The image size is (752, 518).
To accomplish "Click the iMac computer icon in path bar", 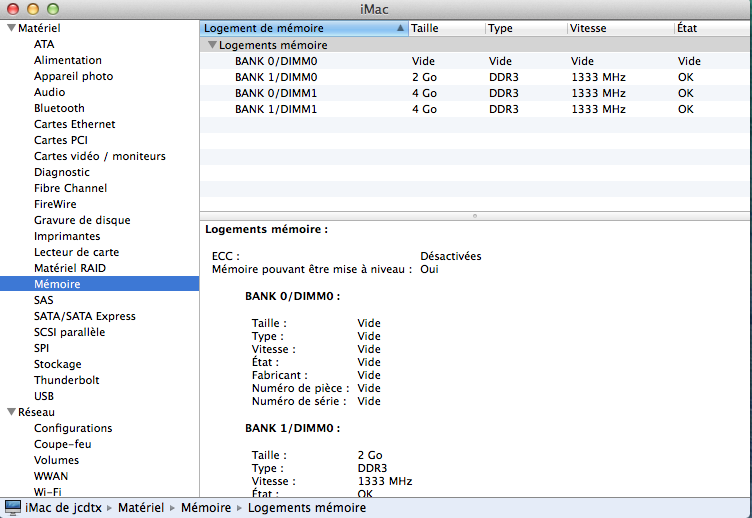I will pos(13,508).
